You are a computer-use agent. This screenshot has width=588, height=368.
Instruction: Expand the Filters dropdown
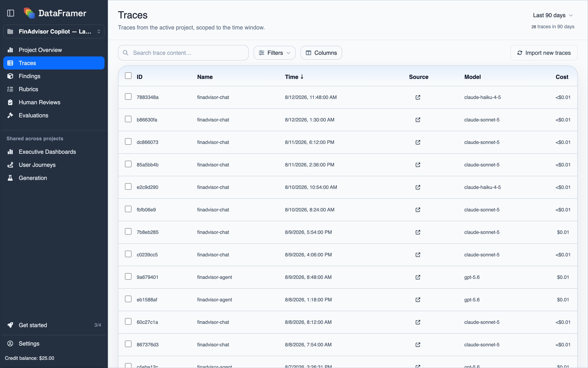point(274,53)
